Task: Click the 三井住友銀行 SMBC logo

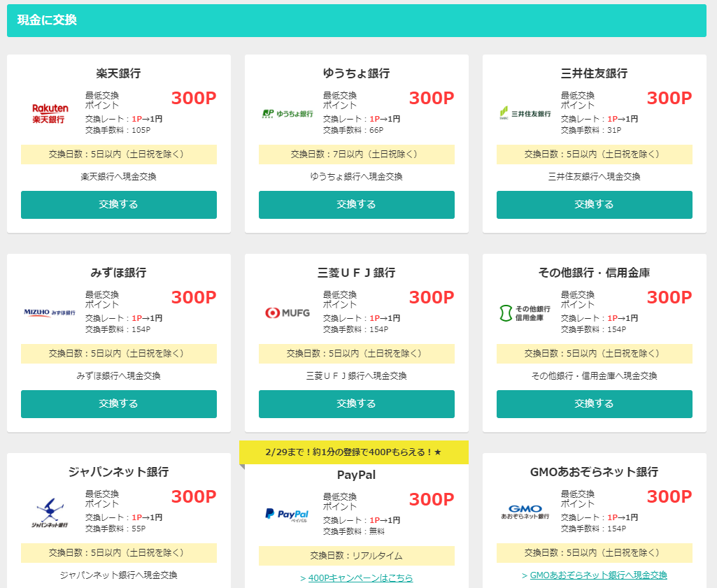Action: [x=526, y=111]
